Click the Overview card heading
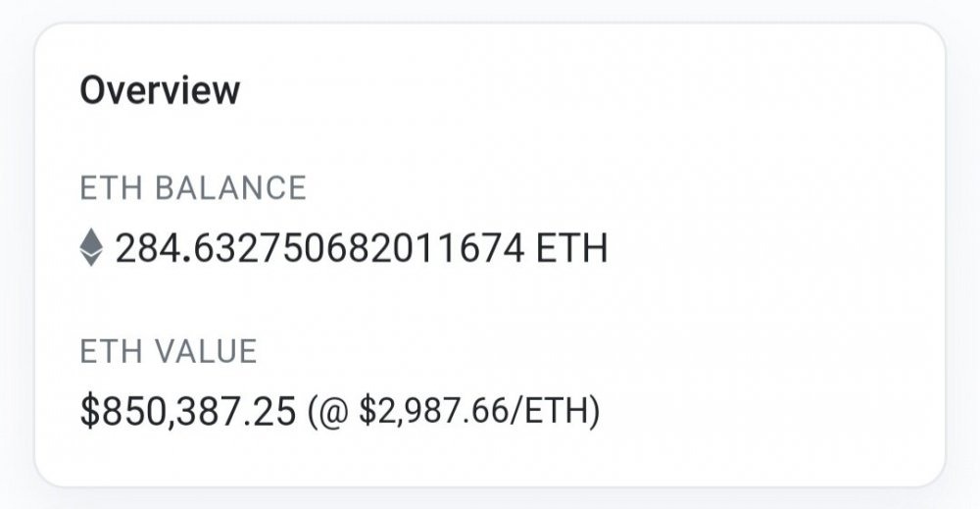Image resolution: width=980 pixels, height=509 pixels. (x=160, y=90)
